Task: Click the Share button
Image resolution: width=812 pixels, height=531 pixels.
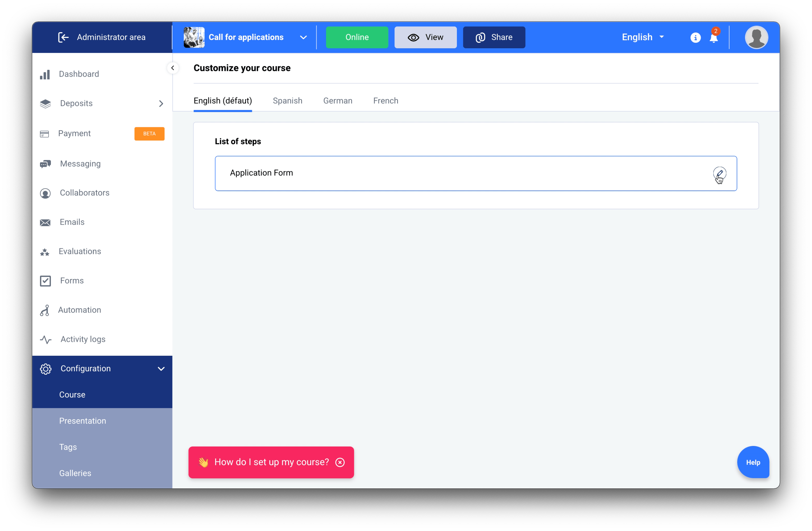Action: pos(494,37)
